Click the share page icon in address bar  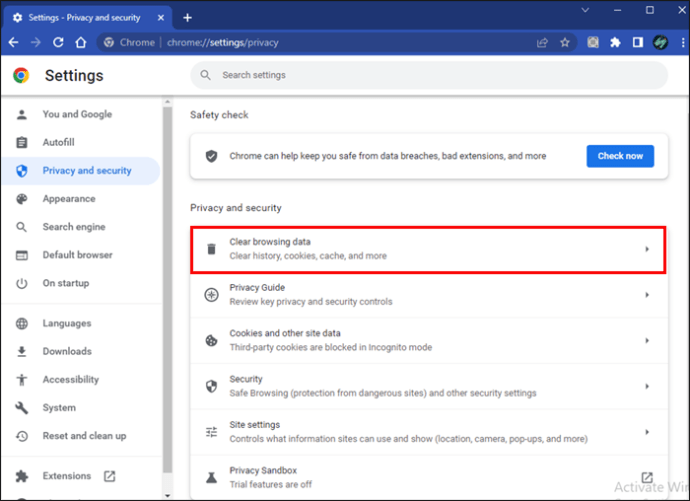click(542, 43)
